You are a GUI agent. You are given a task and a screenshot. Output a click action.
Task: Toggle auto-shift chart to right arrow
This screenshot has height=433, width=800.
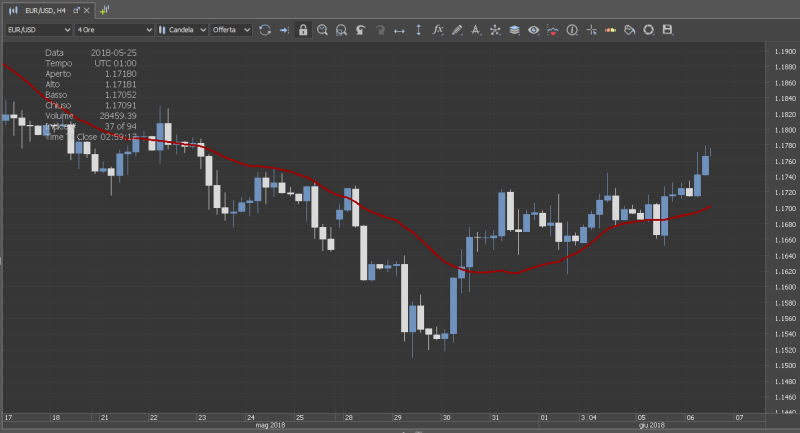(x=284, y=30)
